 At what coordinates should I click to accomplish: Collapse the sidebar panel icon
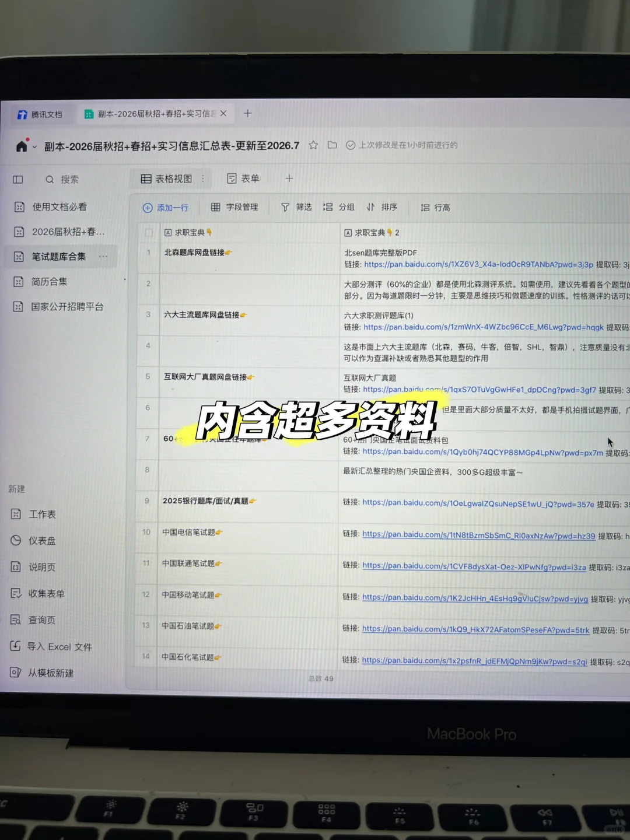[x=18, y=179]
